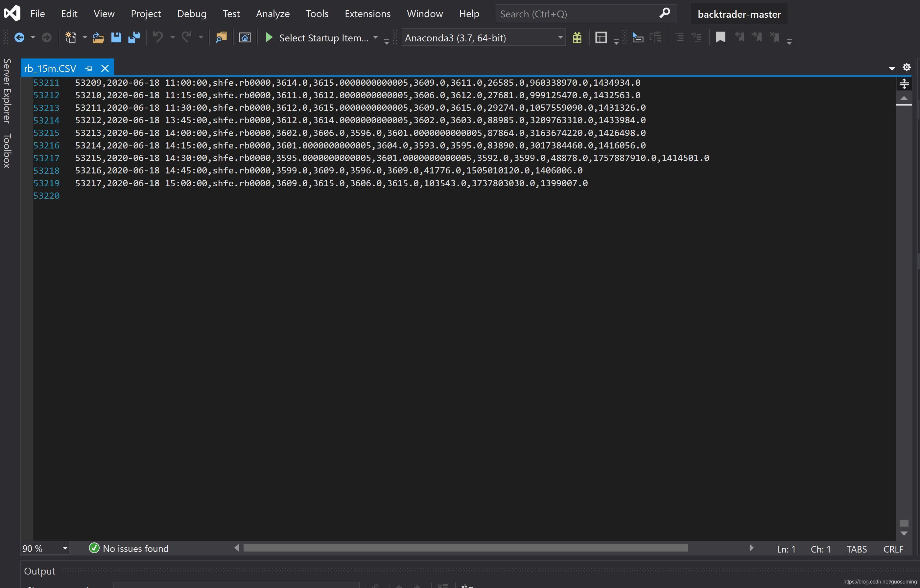The height and width of the screenshot is (588, 920).
Task: Click Select Startup Item button
Action: tap(324, 38)
